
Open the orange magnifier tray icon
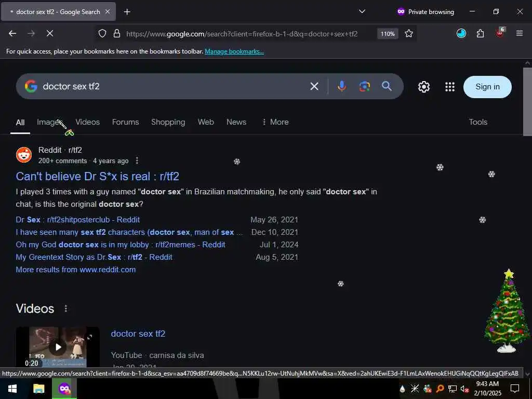(x=440, y=389)
